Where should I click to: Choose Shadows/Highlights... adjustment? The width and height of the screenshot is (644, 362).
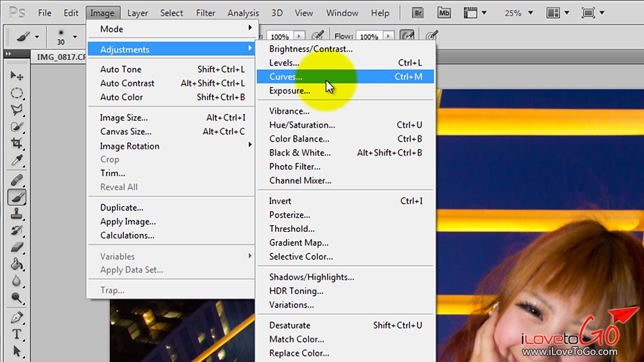[x=345, y=277]
